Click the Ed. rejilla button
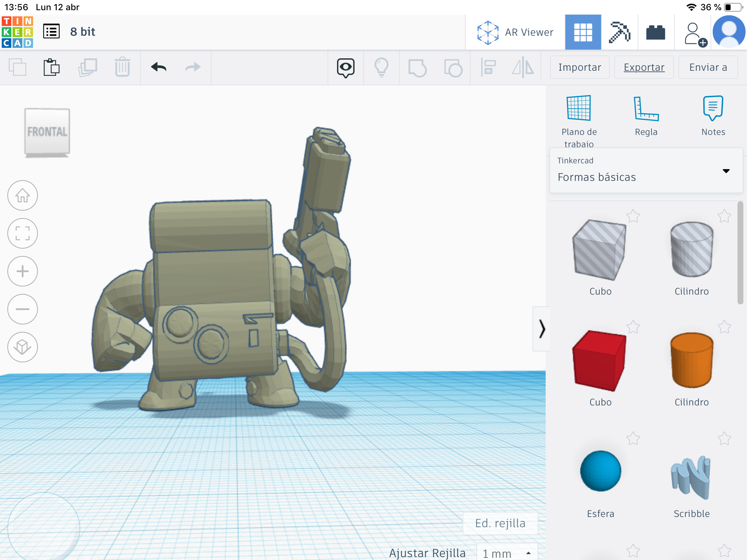Viewport: 747px width, 560px height. coord(500,523)
